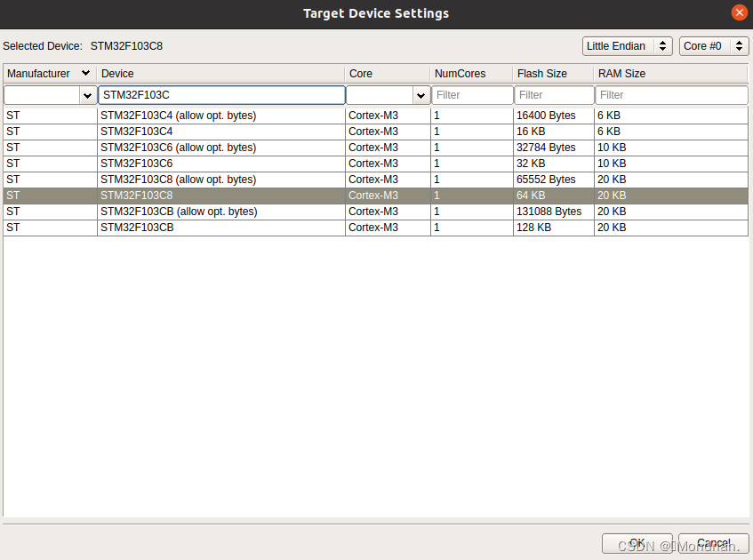Click the 16400 Bytes flash size cell
The height and width of the screenshot is (560, 753).
(x=553, y=116)
